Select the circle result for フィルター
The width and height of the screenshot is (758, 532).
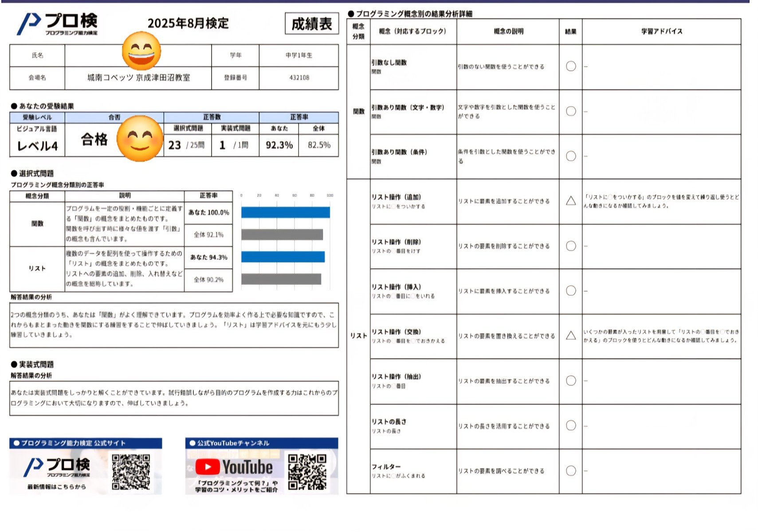pos(571,471)
